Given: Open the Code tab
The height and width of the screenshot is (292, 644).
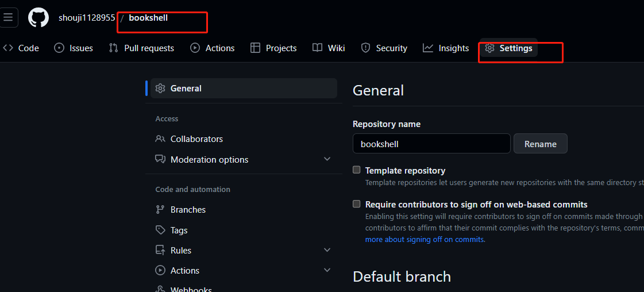Looking at the screenshot, I should click(x=21, y=48).
